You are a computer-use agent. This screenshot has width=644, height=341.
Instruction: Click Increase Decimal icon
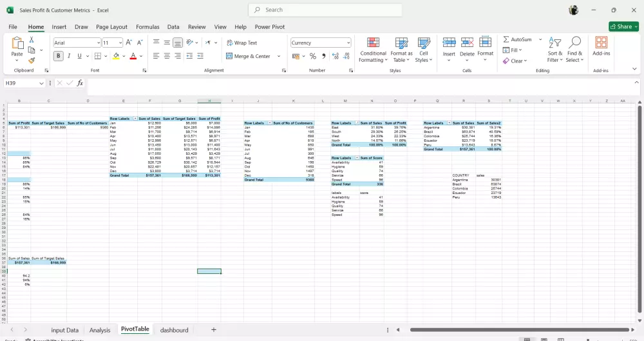tap(336, 56)
